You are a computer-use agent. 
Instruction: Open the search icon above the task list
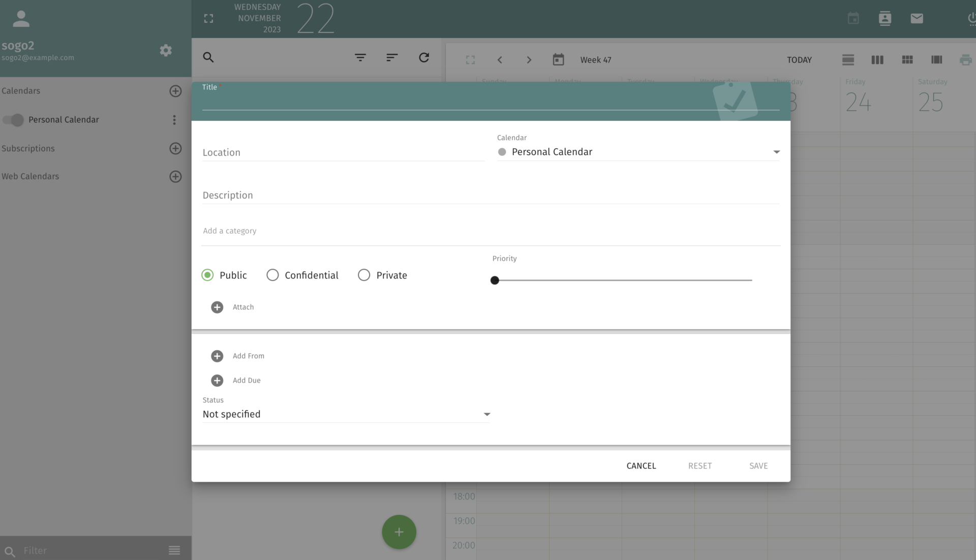pos(208,57)
